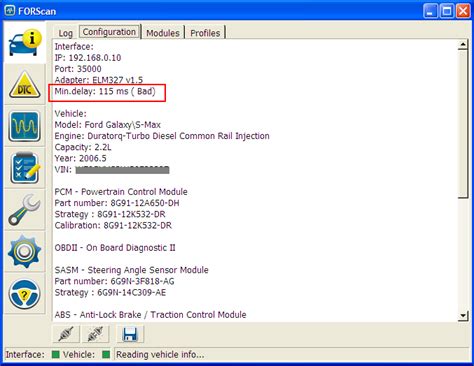This screenshot has width=474, height=366.
Task: Minimize the FORScan window
Action: pos(430,11)
